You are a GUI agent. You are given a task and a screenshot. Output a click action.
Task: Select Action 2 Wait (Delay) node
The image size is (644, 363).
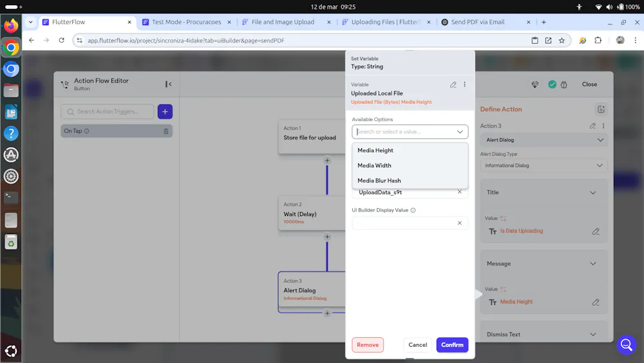(312, 213)
